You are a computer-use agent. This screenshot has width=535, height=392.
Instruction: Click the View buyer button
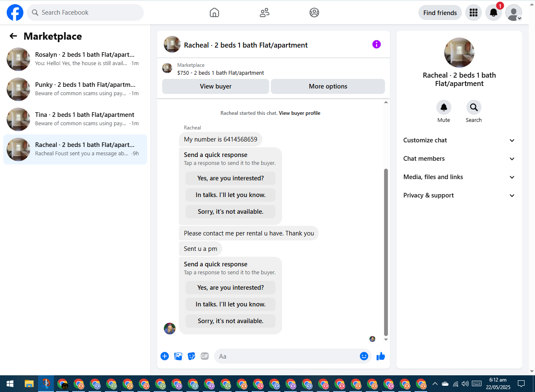coord(216,86)
